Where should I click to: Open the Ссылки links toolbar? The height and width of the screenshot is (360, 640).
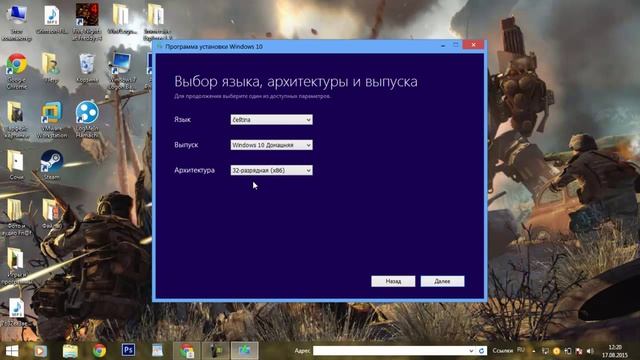click(502, 351)
